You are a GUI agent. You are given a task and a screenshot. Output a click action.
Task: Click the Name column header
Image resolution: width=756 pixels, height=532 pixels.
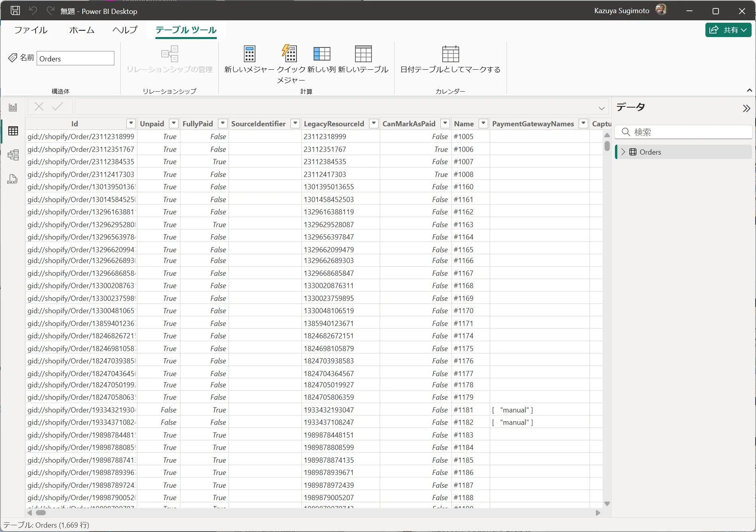[463, 124]
